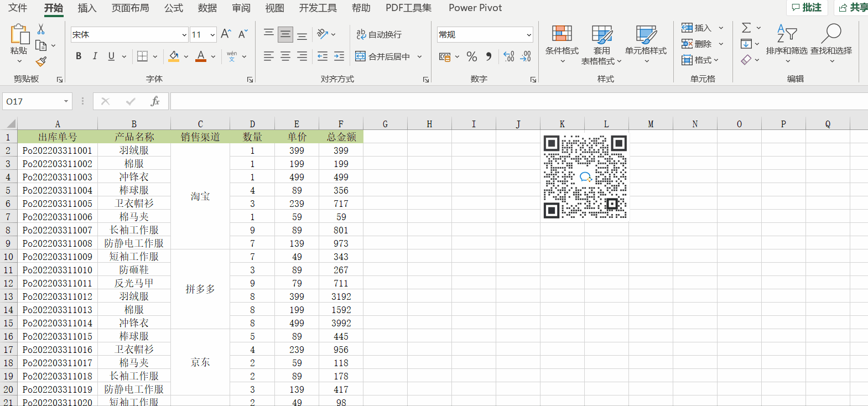868x406 pixels.
Task: Apply comma style icon
Action: click(488, 56)
